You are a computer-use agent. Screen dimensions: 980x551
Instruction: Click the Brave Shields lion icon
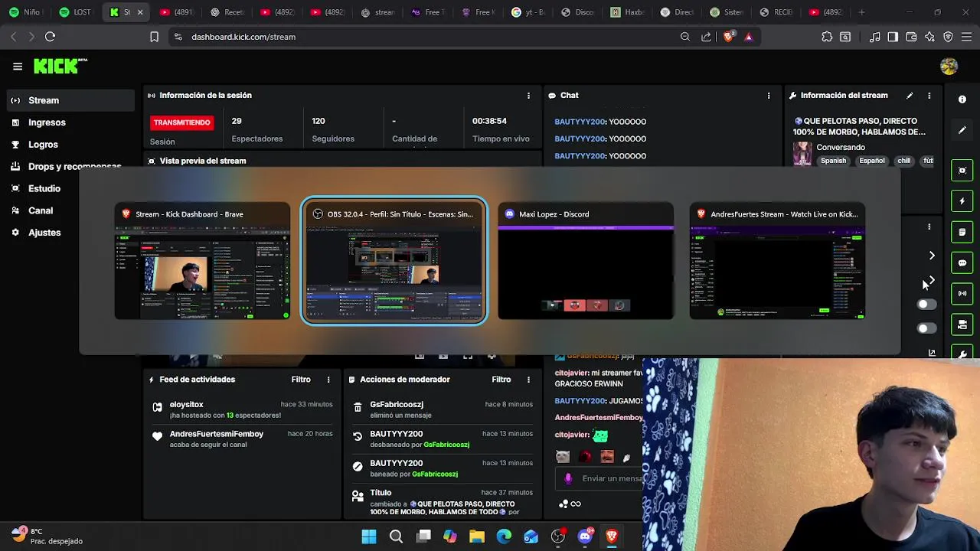click(728, 37)
